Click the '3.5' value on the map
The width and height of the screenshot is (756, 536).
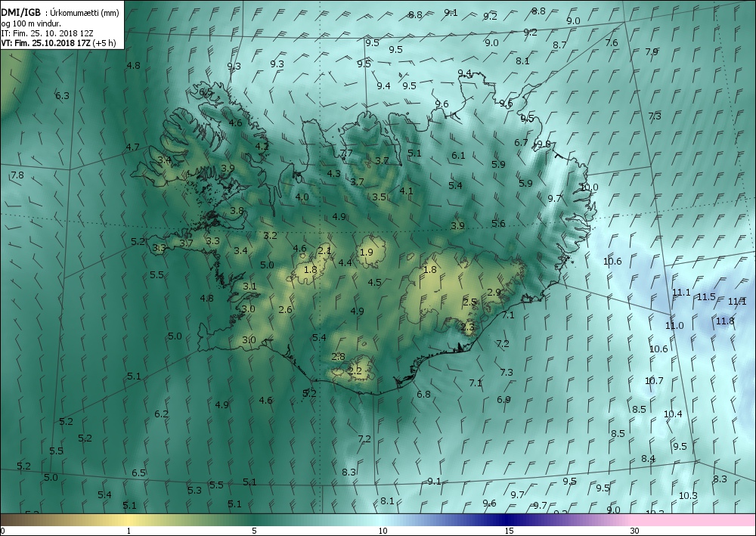click(380, 197)
